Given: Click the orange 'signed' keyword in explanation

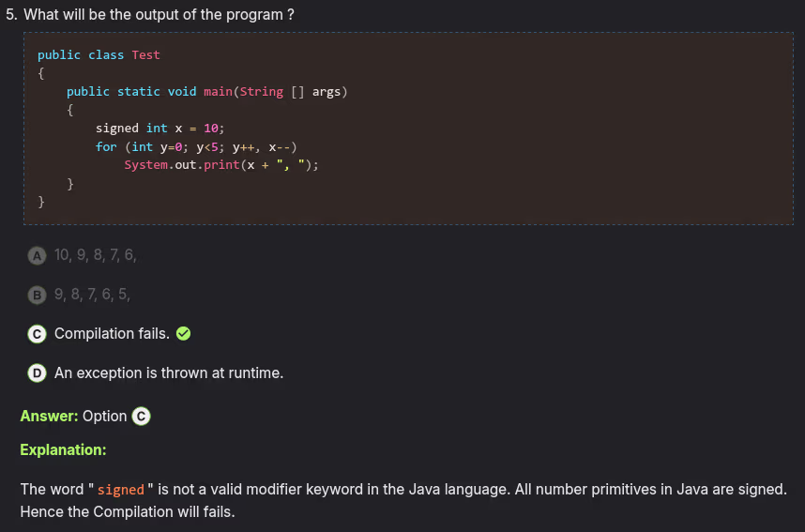Looking at the screenshot, I should (x=121, y=490).
